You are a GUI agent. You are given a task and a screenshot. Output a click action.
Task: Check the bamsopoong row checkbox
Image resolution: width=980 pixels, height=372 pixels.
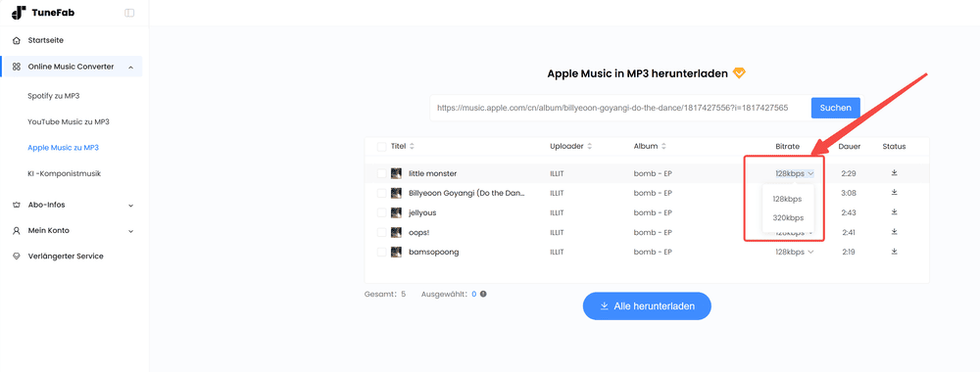[382, 253]
